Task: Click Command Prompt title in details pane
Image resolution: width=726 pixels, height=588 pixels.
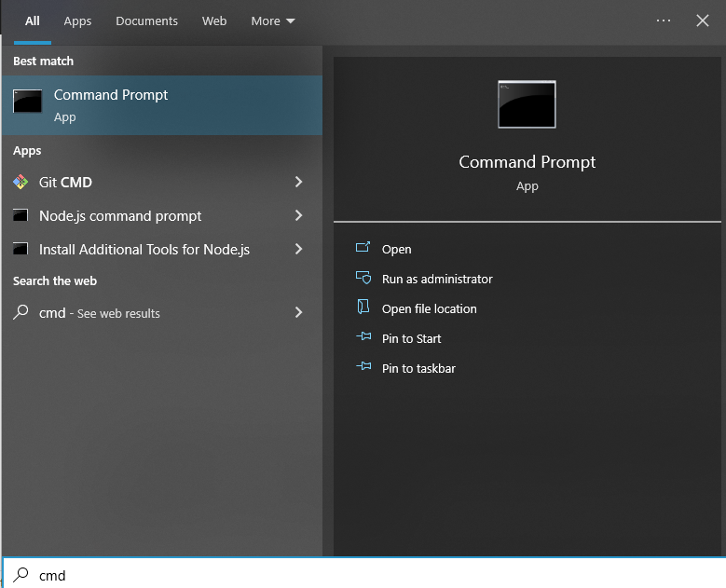Action: point(527,162)
